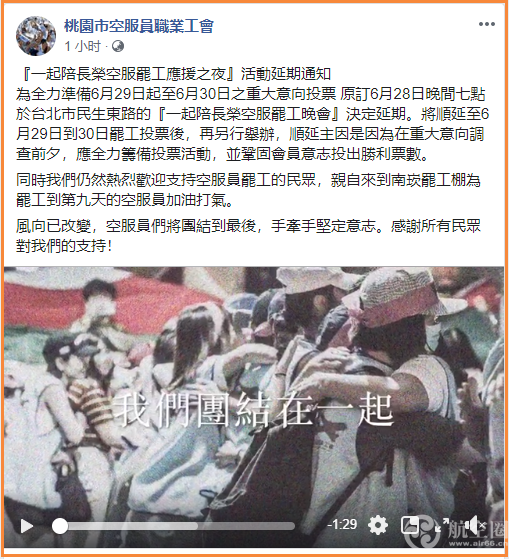The width and height of the screenshot is (509, 559).
Task: Open 桃園市空服員職業工會 page link
Action: (139, 26)
